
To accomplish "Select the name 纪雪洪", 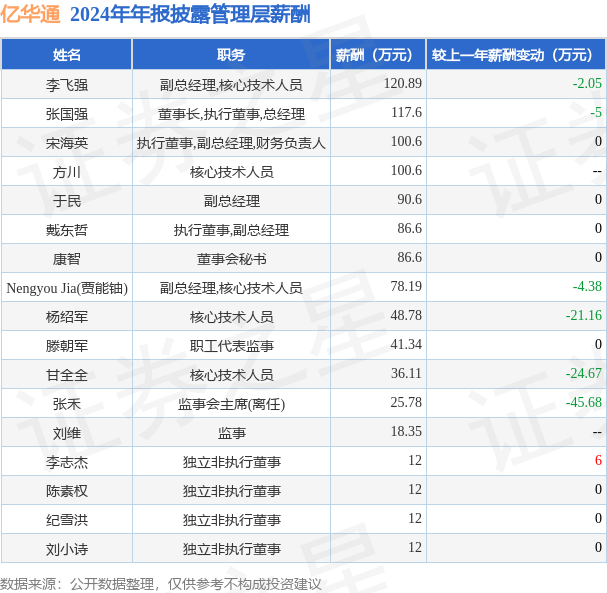I will [67, 520].
